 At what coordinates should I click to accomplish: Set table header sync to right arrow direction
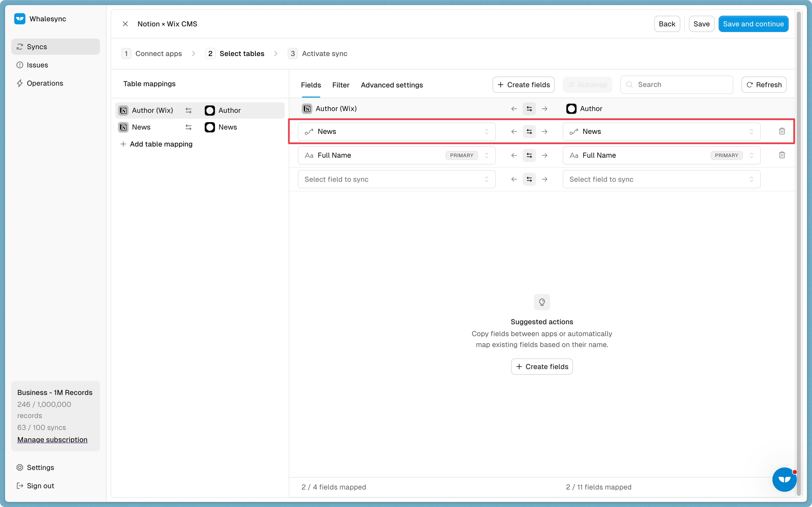(545, 109)
